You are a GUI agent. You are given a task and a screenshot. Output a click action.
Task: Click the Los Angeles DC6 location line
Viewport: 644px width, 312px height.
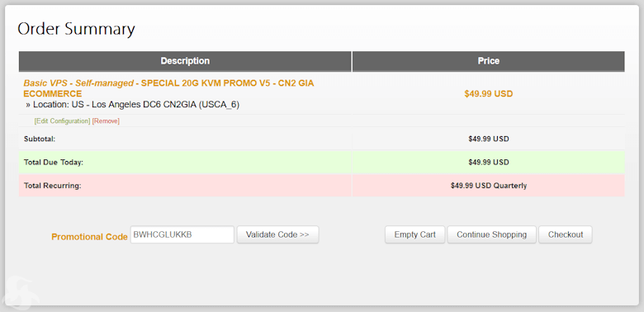pyautogui.click(x=133, y=105)
